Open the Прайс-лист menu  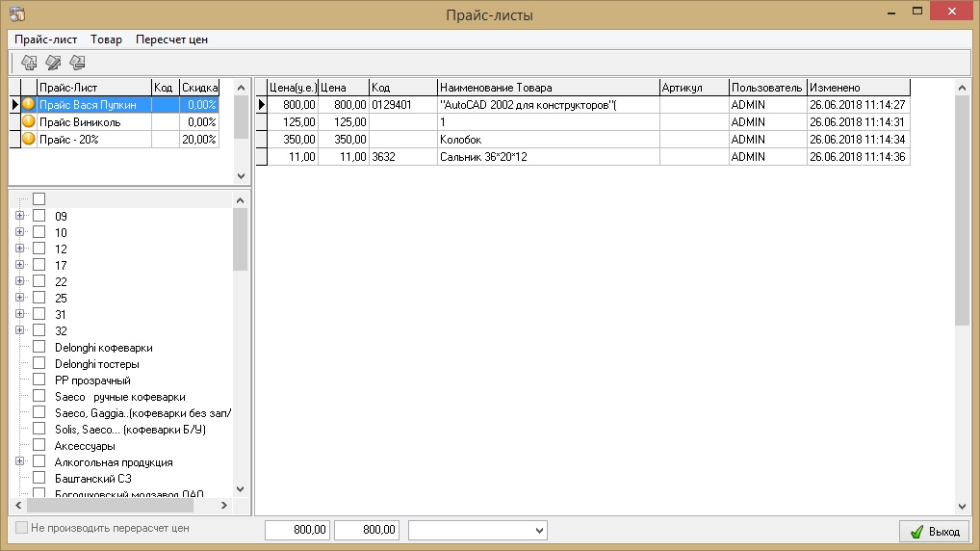click(46, 39)
